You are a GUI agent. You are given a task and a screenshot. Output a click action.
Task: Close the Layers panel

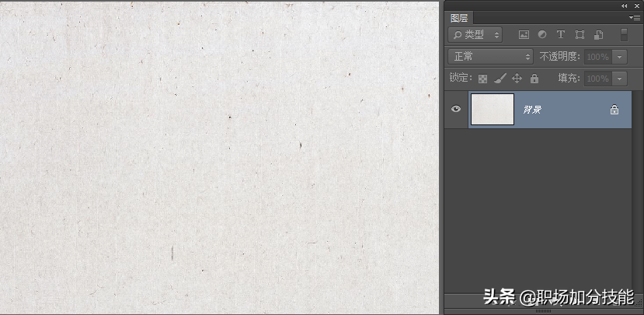coord(636,5)
